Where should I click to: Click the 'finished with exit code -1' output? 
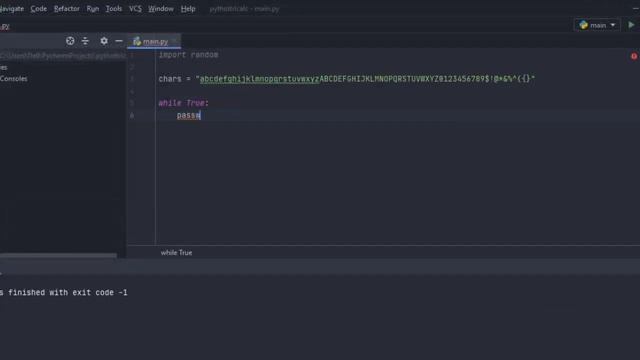(x=64, y=293)
